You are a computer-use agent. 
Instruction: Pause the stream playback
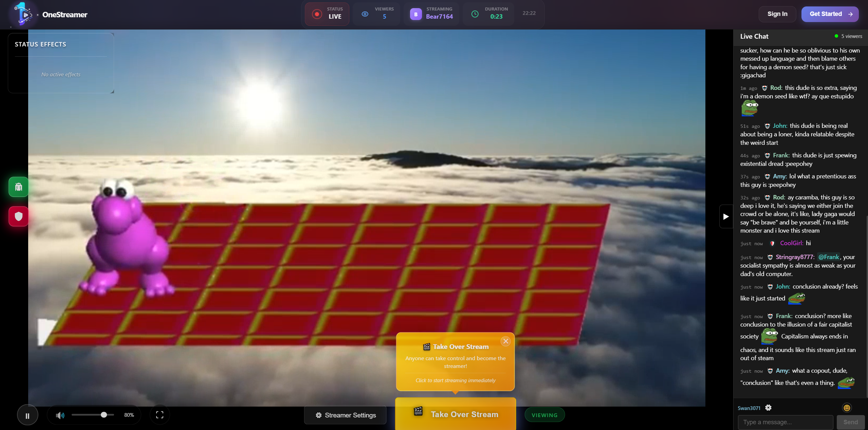pos(27,415)
